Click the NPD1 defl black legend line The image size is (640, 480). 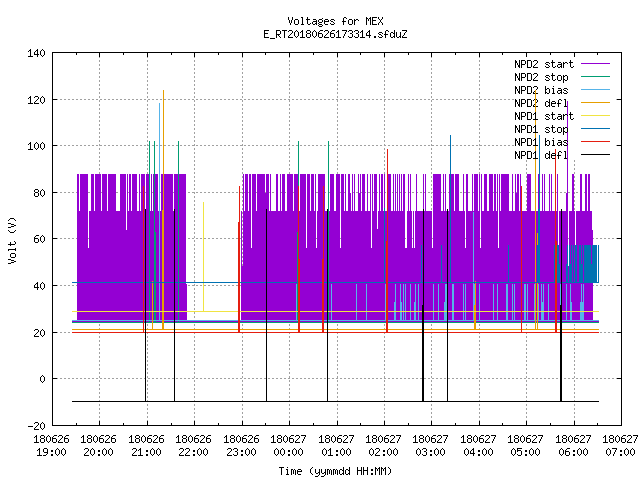pyautogui.click(x=595, y=155)
